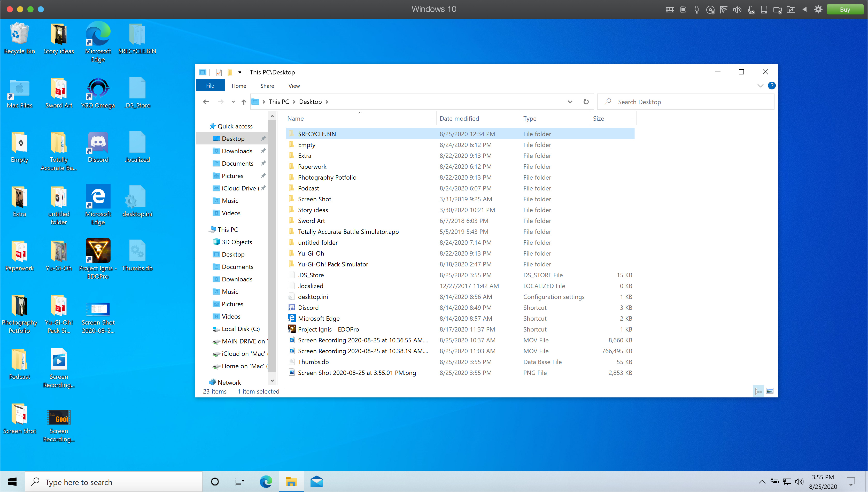Switch to Large icons view layout icon
The height and width of the screenshot is (492, 868).
(x=770, y=391)
